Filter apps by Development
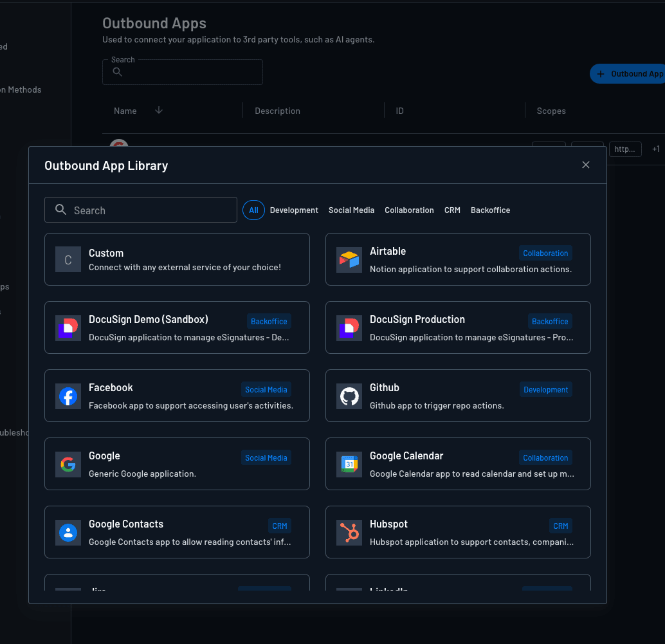Image resolution: width=665 pixels, height=644 pixels. coord(294,210)
